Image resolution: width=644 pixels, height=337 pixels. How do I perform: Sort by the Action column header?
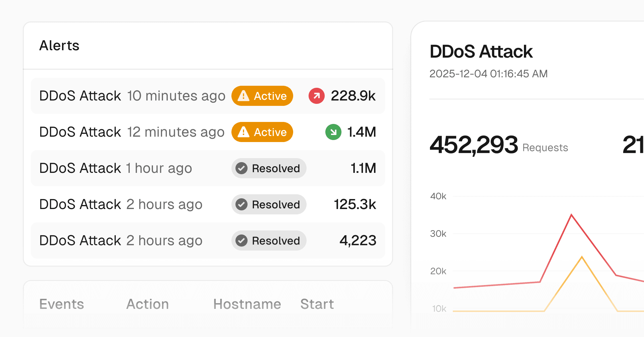147,304
